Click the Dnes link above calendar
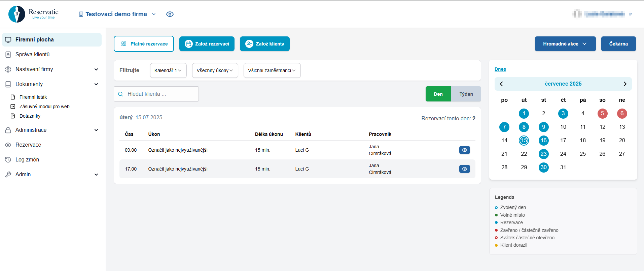This screenshot has height=271, width=644. (500, 69)
